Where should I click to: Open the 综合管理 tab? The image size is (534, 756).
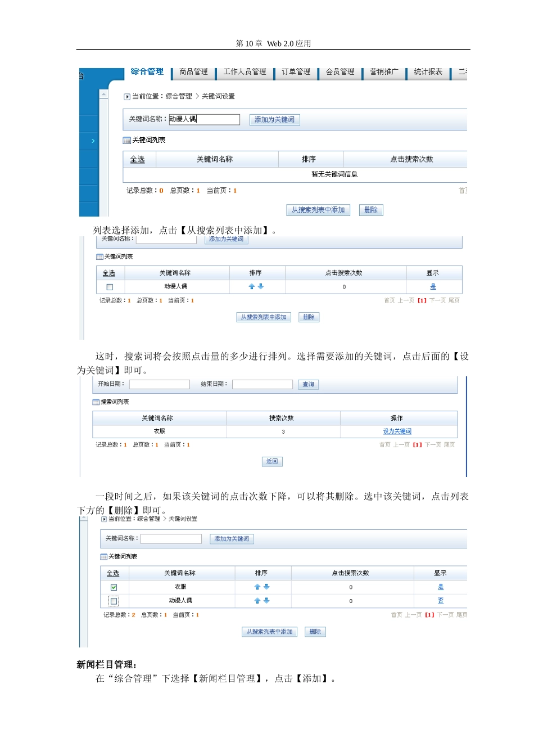tap(147, 72)
